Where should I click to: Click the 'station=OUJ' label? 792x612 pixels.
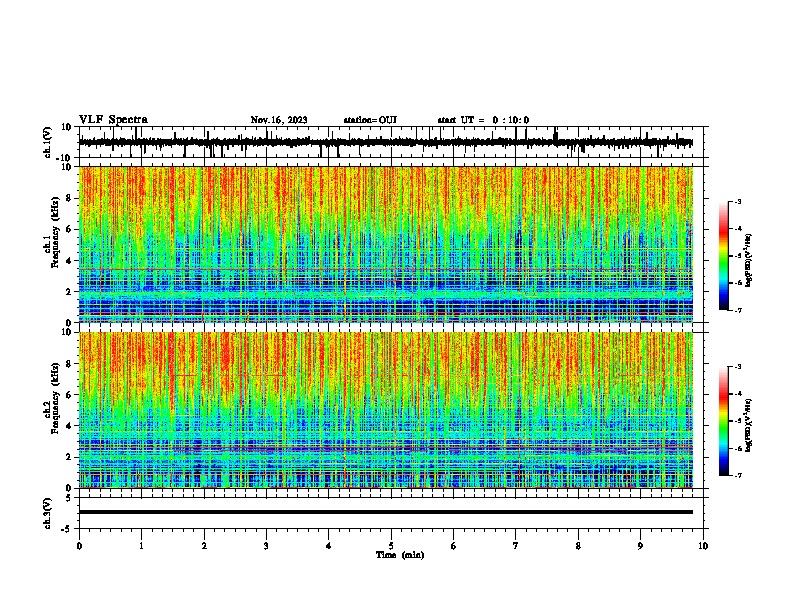pos(370,120)
